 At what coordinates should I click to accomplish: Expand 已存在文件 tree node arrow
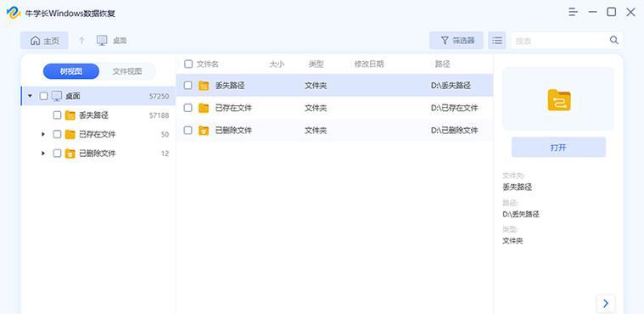[42, 134]
